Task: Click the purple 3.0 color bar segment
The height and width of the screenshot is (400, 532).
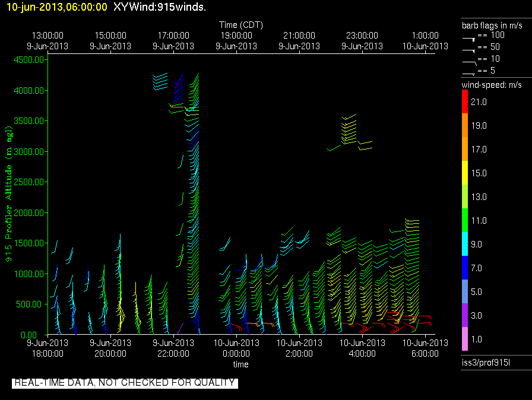Action: [x=465, y=315]
